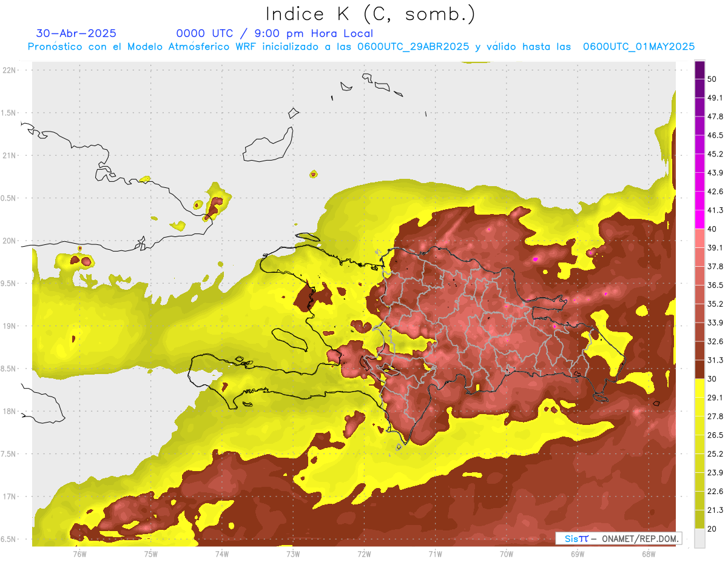Click the colorbar label '27.8'
Screen dimensions: 728x562
pyautogui.click(x=715, y=416)
